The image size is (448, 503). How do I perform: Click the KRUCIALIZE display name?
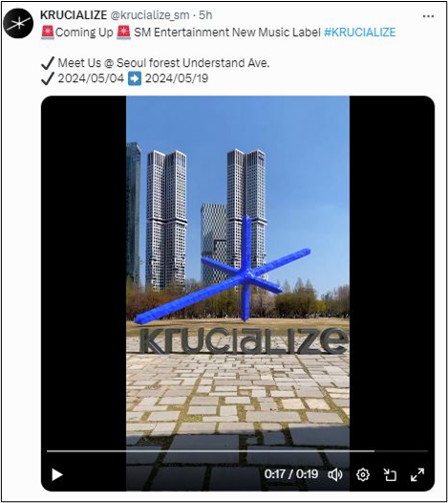pyautogui.click(x=74, y=15)
